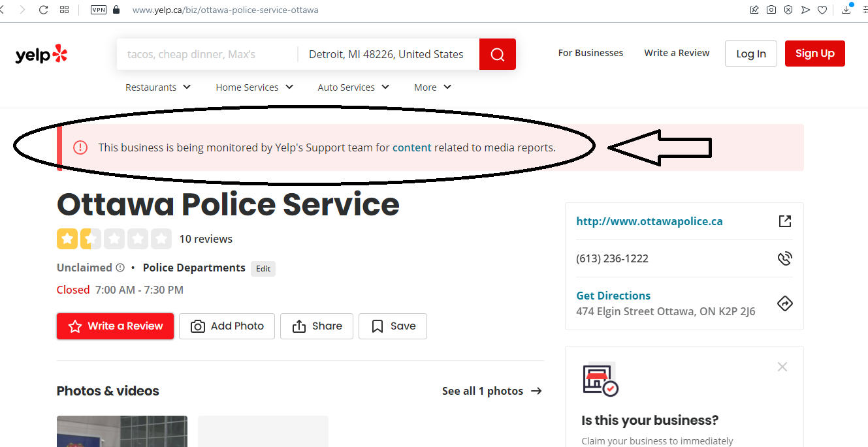
Task: Expand the More menu
Action: tap(433, 87)
